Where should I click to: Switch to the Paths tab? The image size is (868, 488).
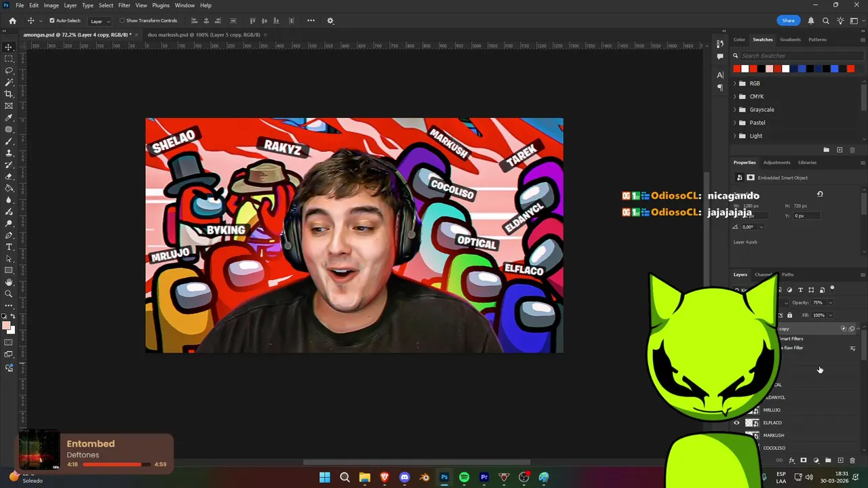coord(787,274)
